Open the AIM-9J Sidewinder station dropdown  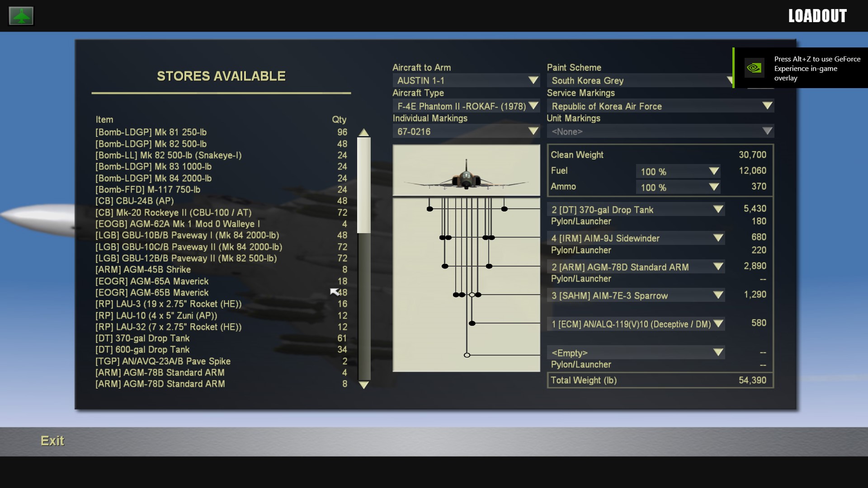[636, 238]
